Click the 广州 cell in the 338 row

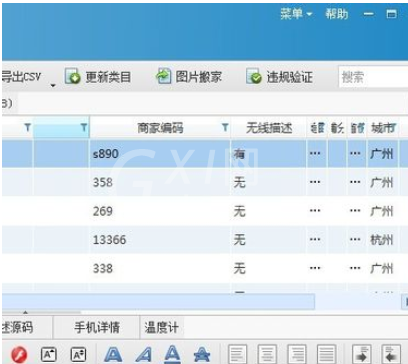tap(382, 268)
